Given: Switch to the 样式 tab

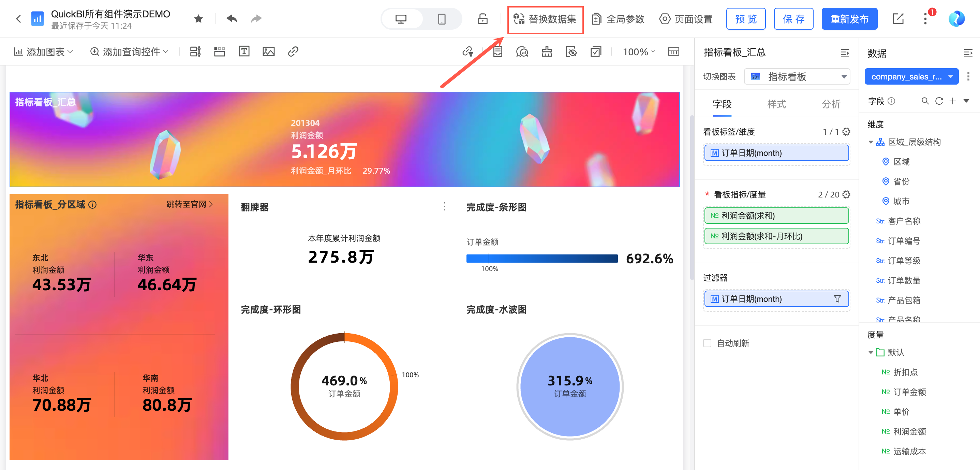Looking at the screenshot, I should (776, 104).
